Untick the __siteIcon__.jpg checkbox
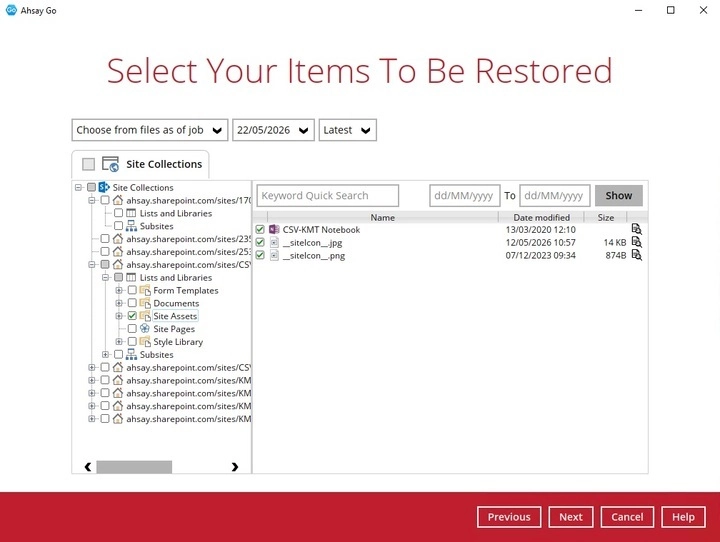This screenshot has height=542, width=720. point(260,242)
